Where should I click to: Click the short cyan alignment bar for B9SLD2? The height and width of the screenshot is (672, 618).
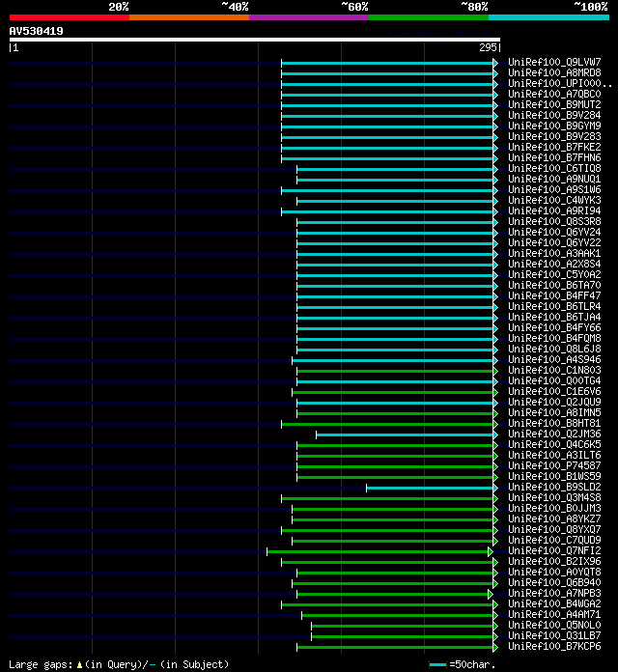click(430, 488)
